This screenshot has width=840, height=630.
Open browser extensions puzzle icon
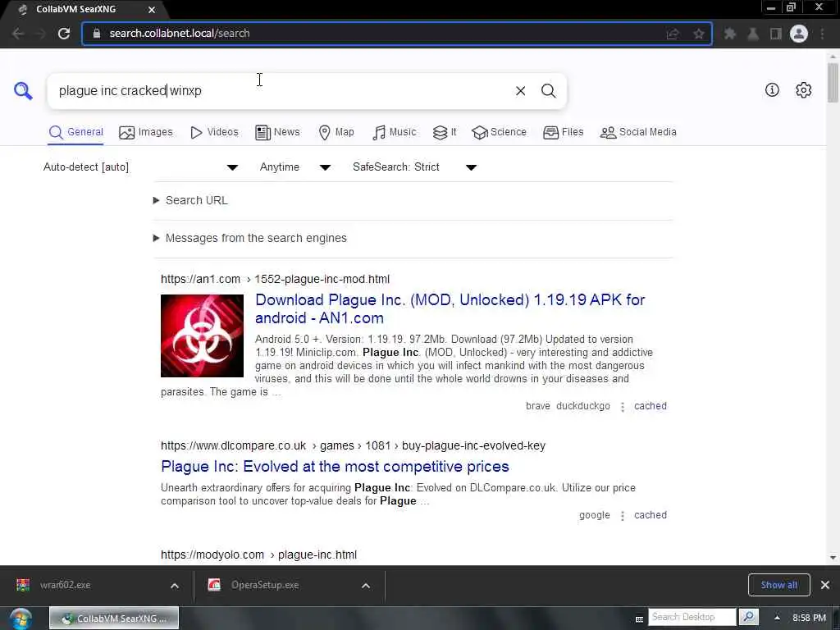[729, 34]
